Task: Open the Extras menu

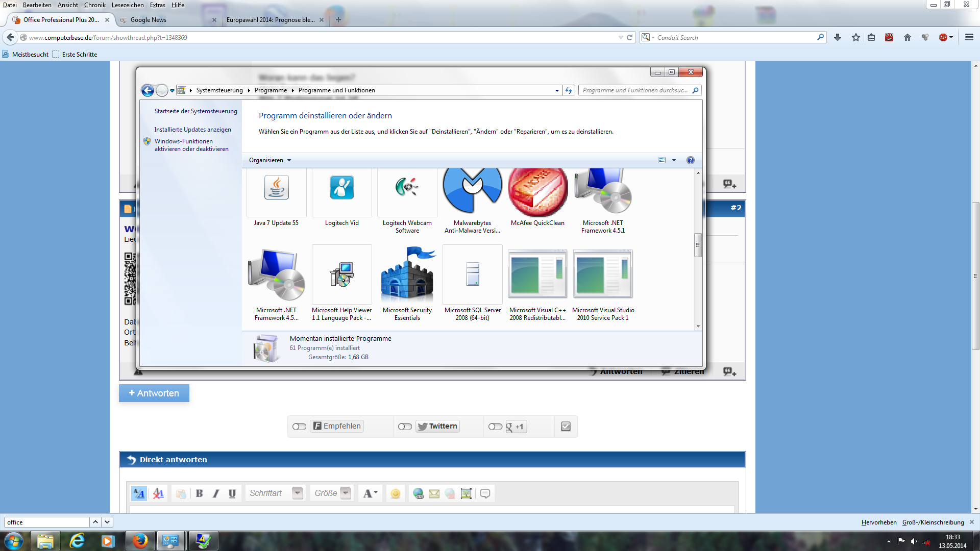Action: [158, 5]
